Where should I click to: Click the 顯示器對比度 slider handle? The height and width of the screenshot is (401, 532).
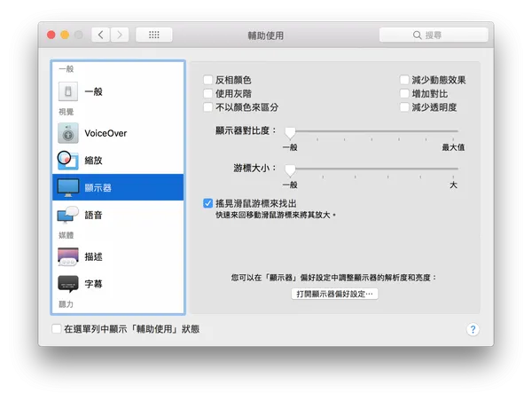tap(290, 133)
